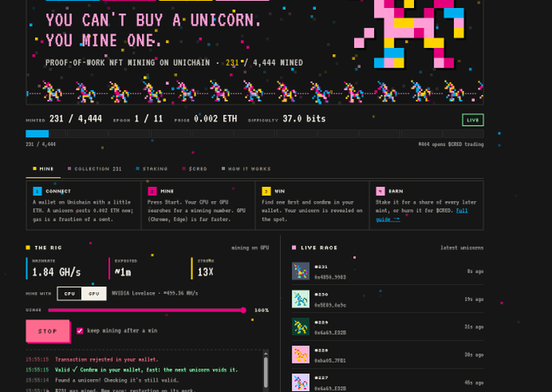This screenshot has width=552, height=392.
Task: Click the mining log scrollbar thumb
Action: [x=265, y=372]
